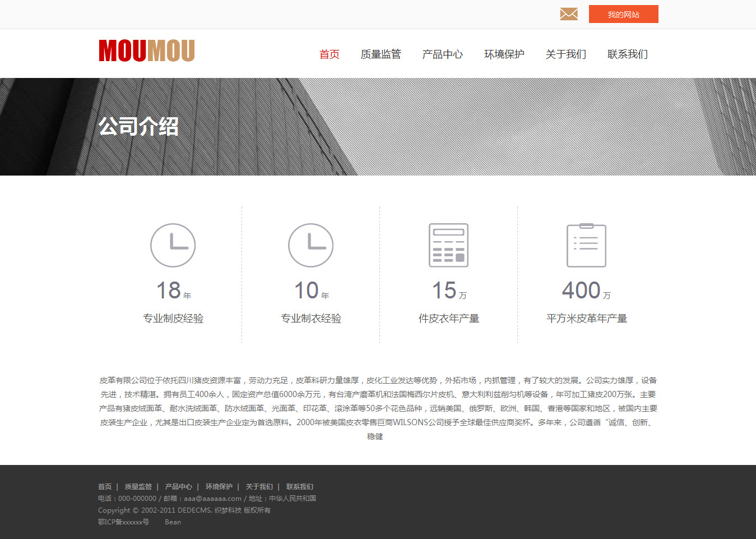Screen dimensions: 756x539
Task: Click the MOUMOU logo
Action: [x=147, y=50]
